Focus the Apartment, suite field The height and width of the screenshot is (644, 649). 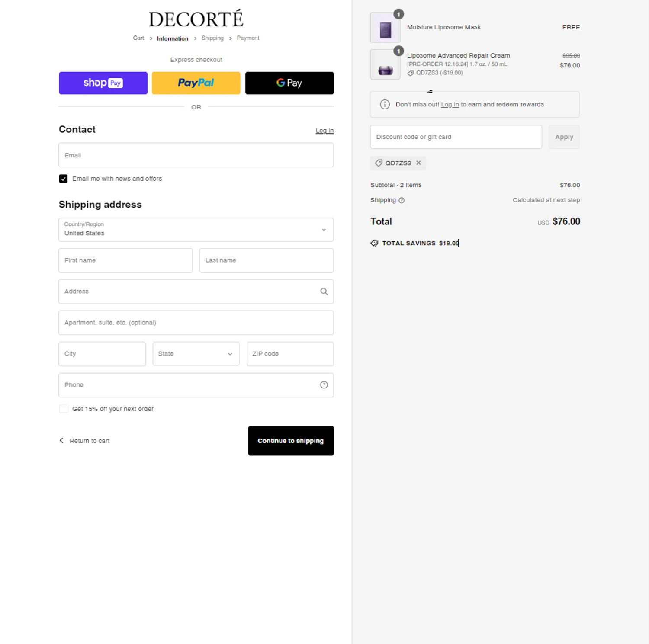click(x=196, y=323)
